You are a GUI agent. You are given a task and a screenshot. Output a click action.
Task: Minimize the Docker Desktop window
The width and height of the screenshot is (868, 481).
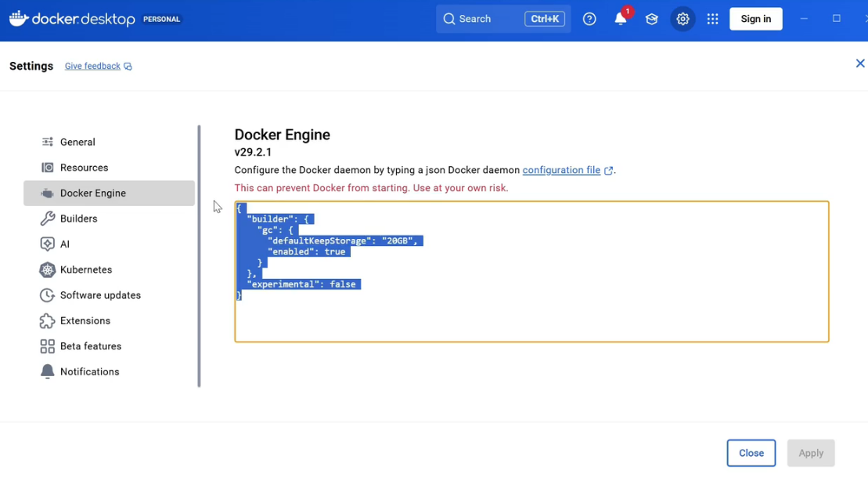coord(804,19)
